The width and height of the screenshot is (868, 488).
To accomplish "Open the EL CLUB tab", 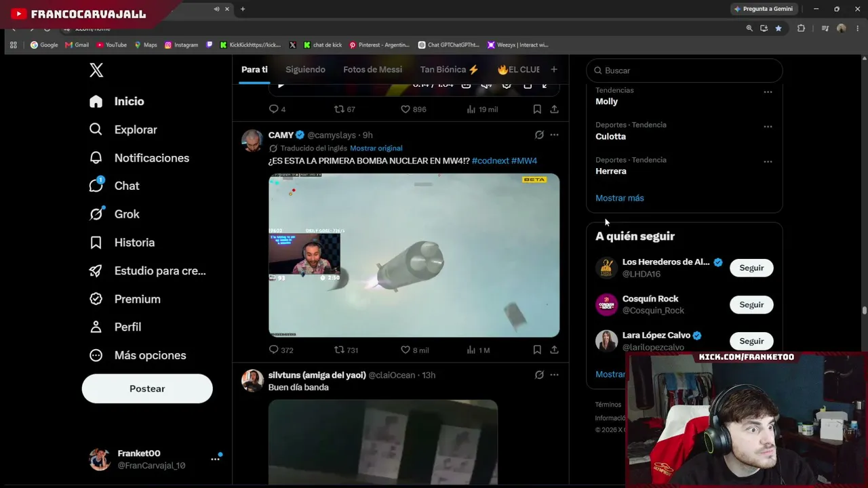I will click(518, 69).
